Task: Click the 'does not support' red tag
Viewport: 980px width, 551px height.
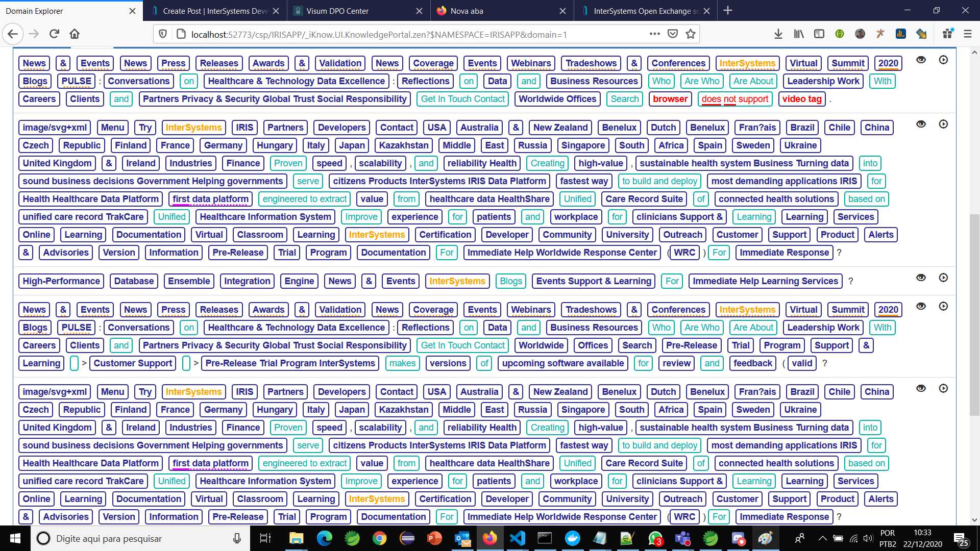Action: 734,99
